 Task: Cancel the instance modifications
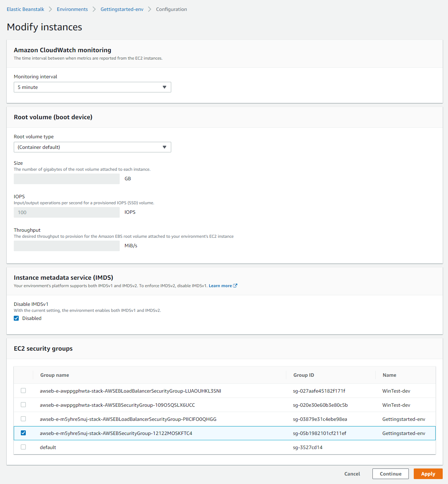(352, 474)
